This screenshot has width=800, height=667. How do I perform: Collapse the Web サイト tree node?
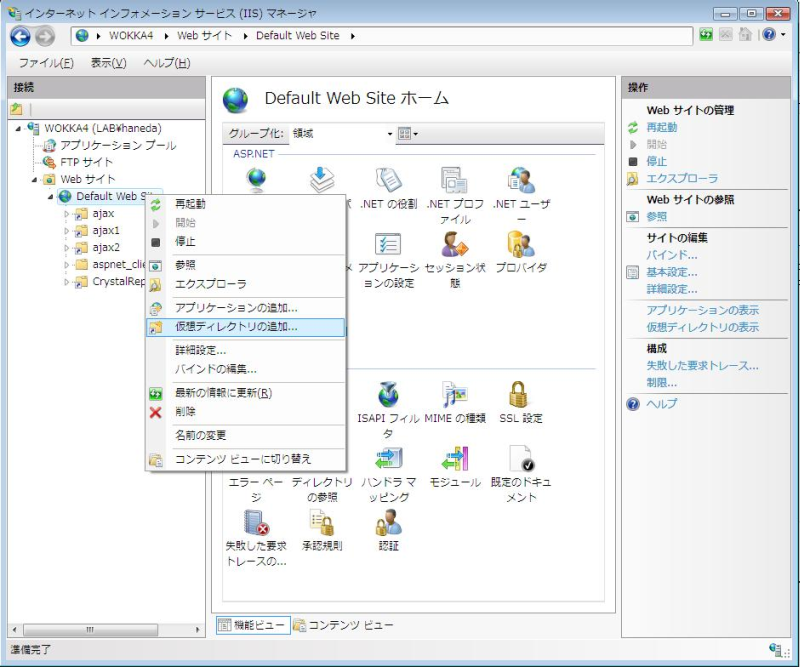34,180
